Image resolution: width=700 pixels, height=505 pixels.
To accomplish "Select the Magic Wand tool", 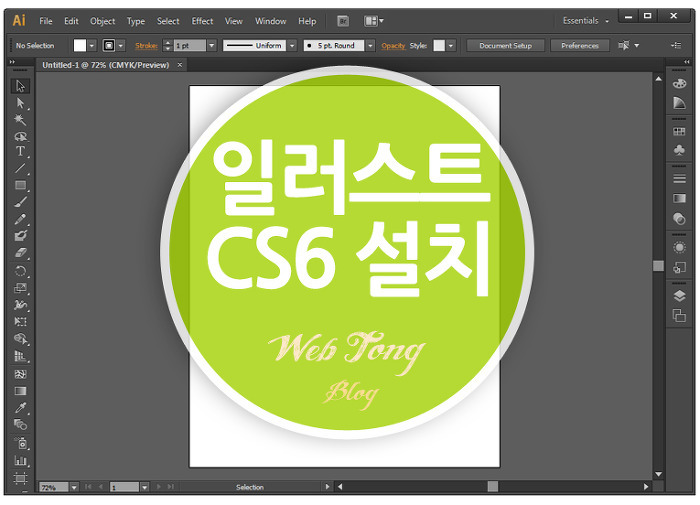I will point(20,120).
